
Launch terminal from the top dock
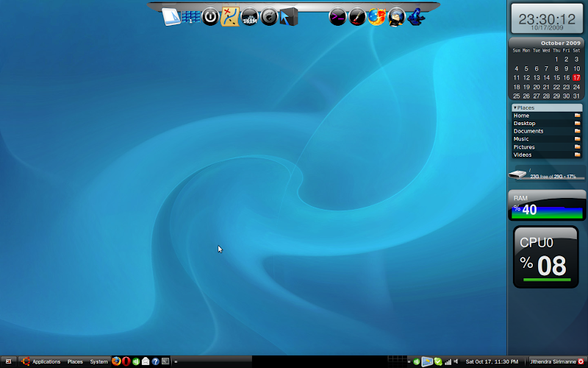[x=337, y=17]
